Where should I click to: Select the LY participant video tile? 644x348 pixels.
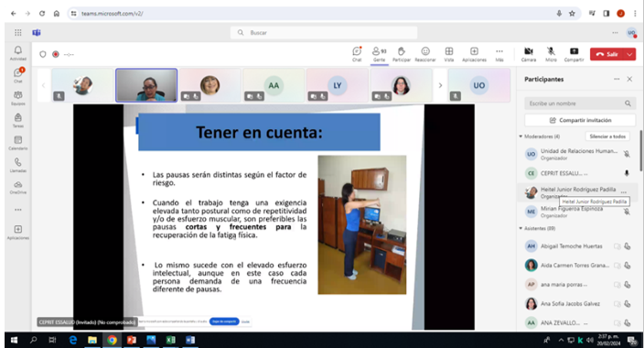coord(337,85)
